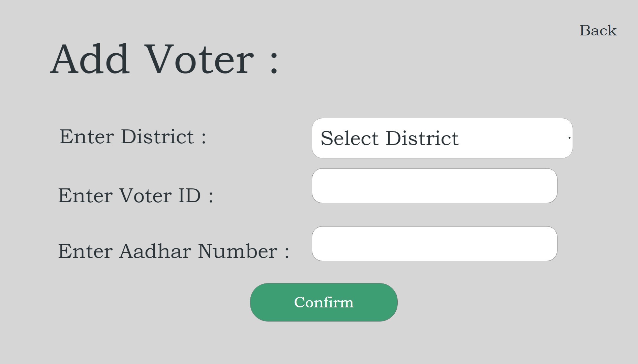The image size is (638, 364).
Task: Click the green Confirm button
Action: click(x=324, y=302)
